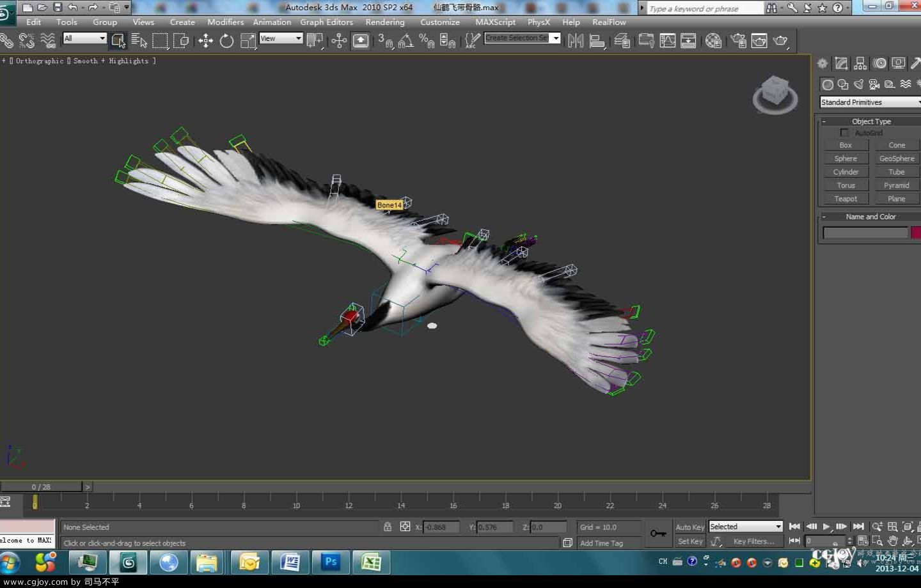
Task: Toggle Auto Key animation mode
Action: (x=689, y=527)
